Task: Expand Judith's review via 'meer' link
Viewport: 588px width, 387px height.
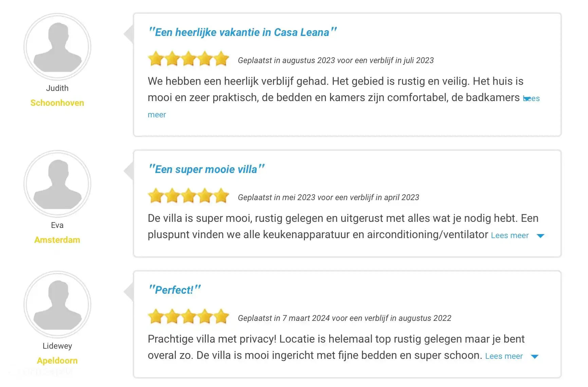Action: [157, 115]
